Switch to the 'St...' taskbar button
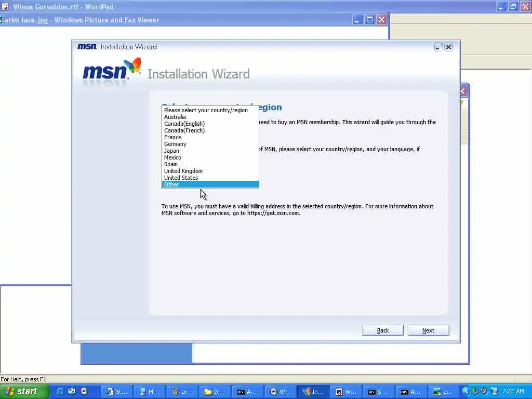 click(117, 392)
